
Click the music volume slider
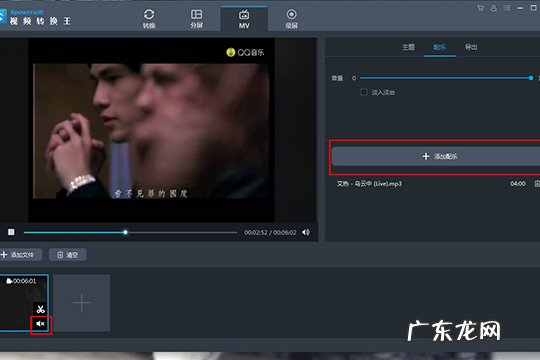point(446,78)
